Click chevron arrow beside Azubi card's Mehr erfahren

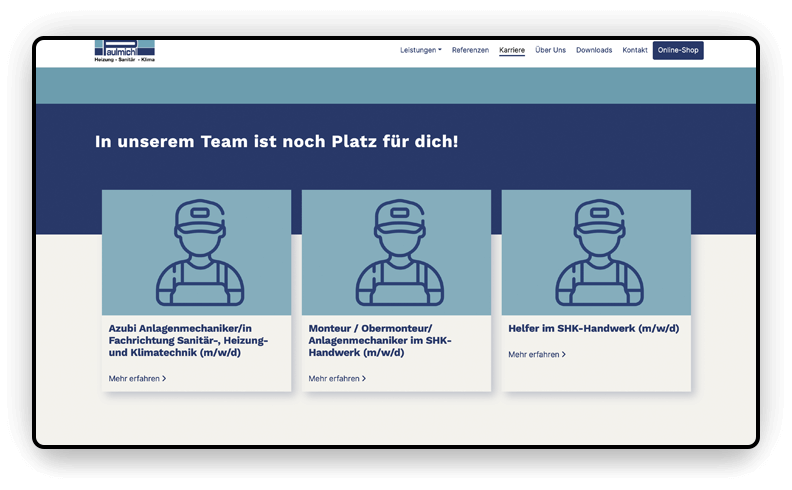click(x=164, y=379)
